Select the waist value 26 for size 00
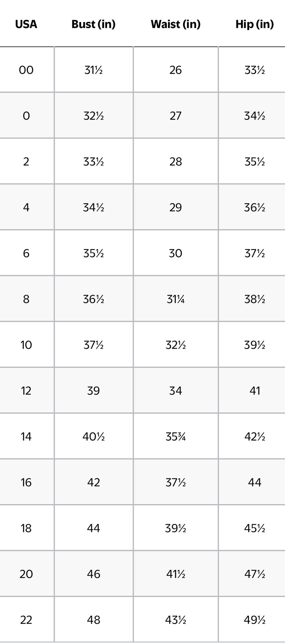 [176, 70]
